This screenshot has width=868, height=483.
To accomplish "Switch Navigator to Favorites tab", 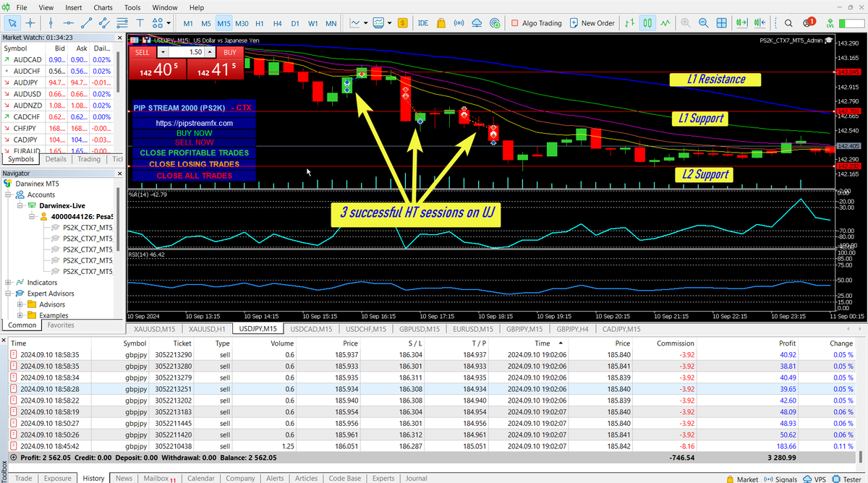I will [x=61, y=325].
